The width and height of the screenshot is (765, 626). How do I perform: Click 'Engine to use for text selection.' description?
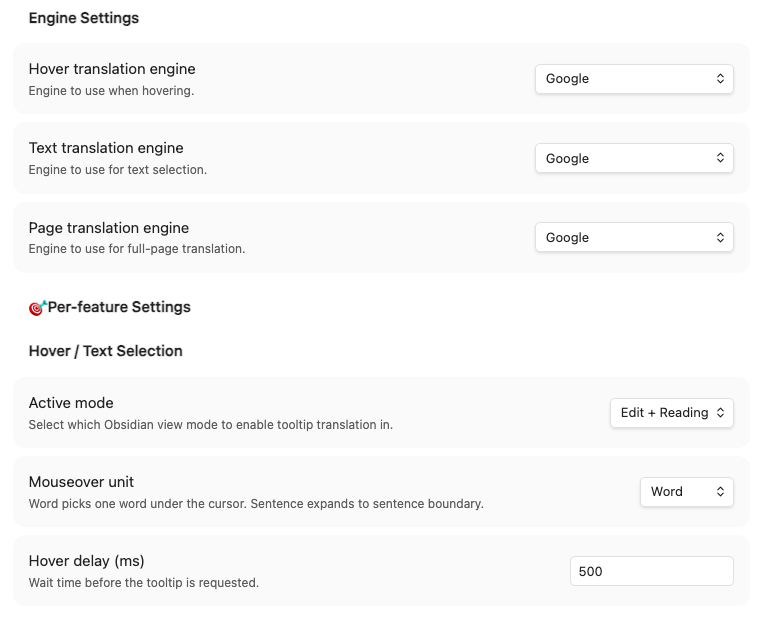(x=118, y=170)
